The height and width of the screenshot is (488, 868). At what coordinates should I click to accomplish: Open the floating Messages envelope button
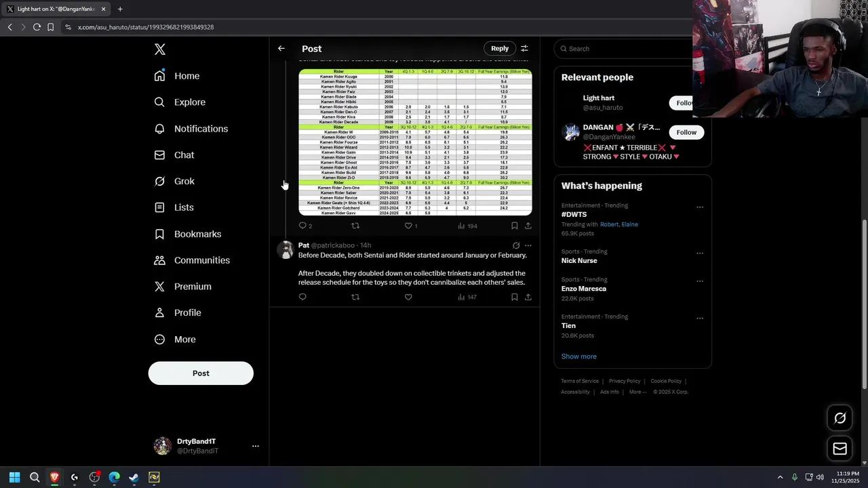(840, 449)
